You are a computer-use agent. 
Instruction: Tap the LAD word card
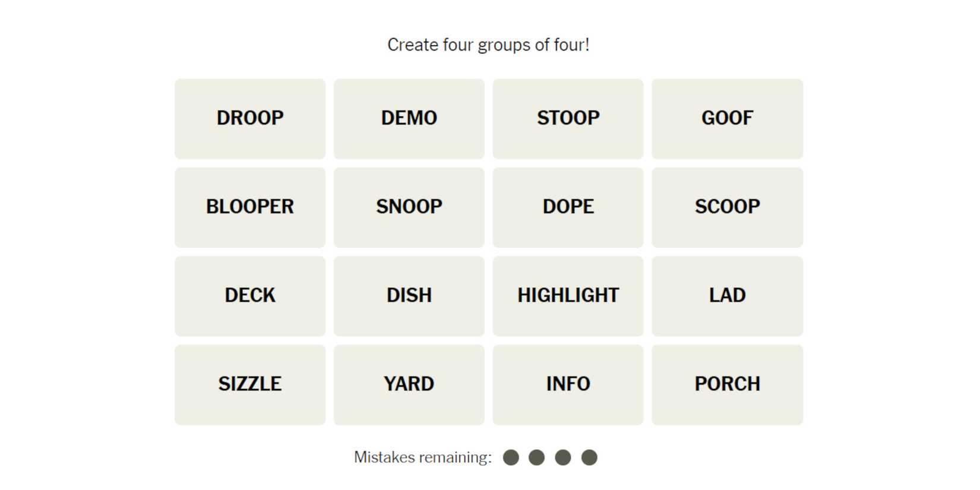[x=727, y=296]
